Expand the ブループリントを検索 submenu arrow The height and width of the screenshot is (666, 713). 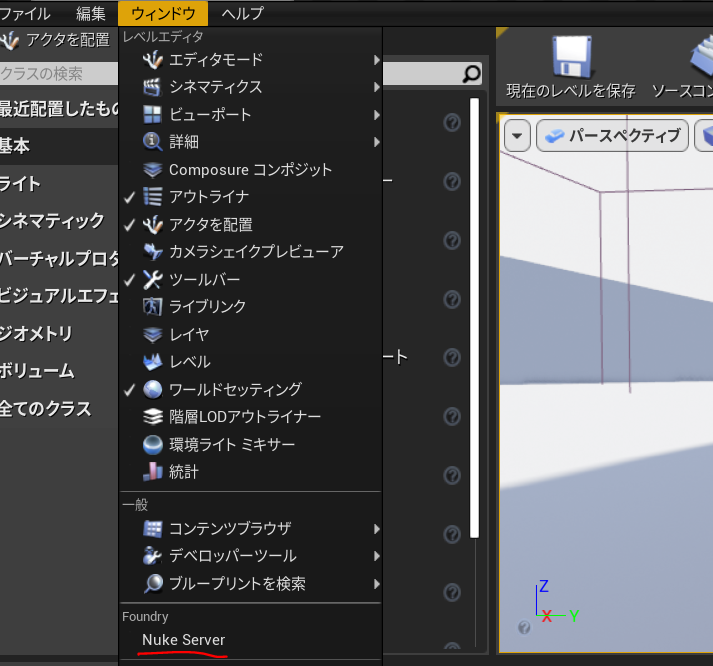tap(377, 584)
